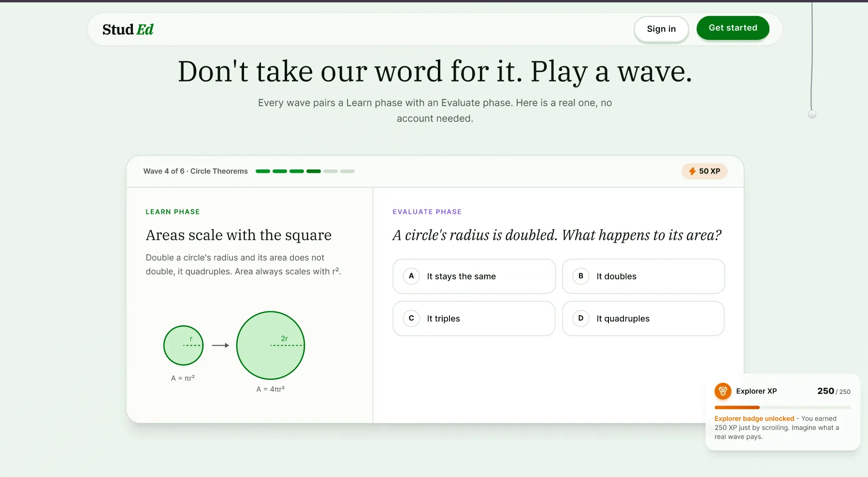This screenshot has height=477, width=868.
Task: Click the Explorer XP badge icon
Action: tap(723, 391)
